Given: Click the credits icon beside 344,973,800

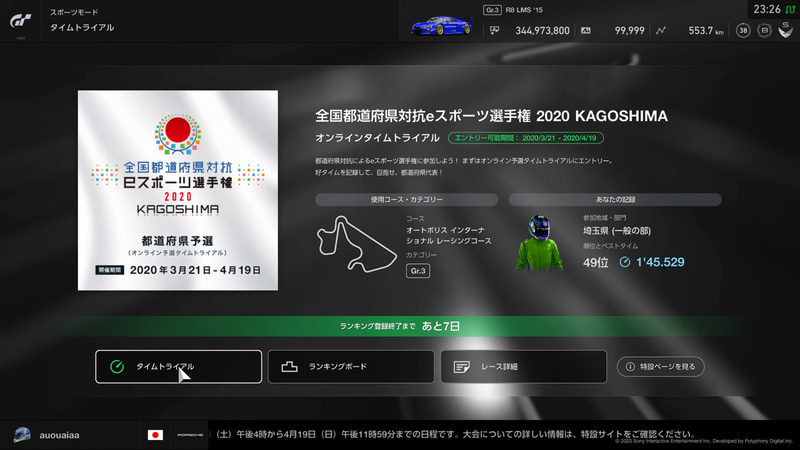Looking at the screenshot, I should pos(494,31).
